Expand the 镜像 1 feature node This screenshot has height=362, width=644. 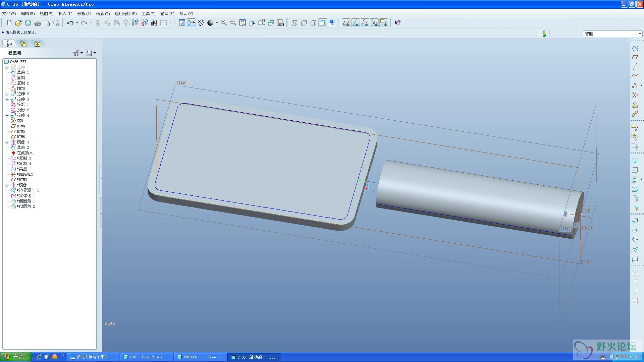(x=7, y=185)
